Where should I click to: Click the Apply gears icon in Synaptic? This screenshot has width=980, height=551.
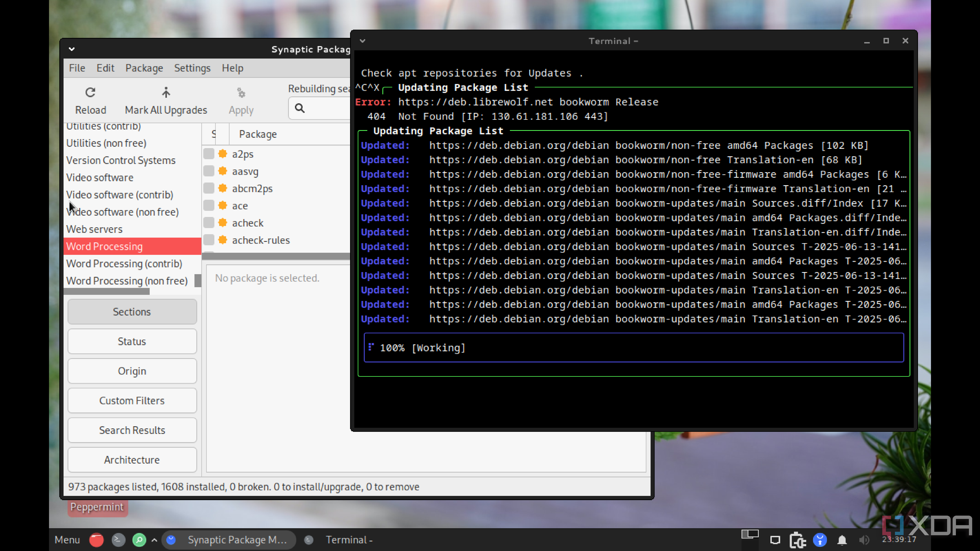tap(241, 92)
